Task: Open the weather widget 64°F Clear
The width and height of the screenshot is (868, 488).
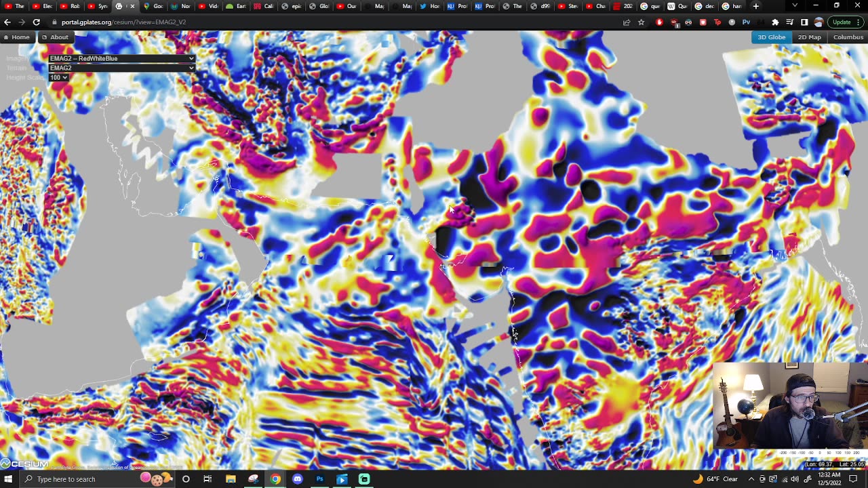Action: (715, 479)
